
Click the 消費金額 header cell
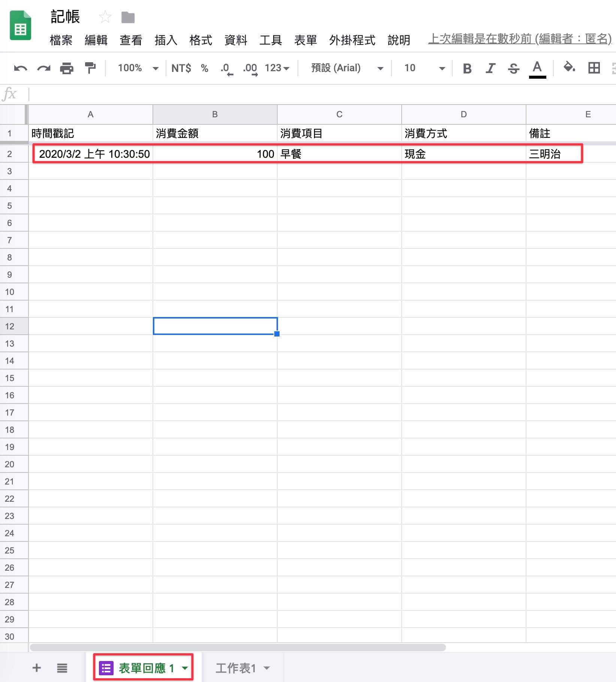point(215,133)
